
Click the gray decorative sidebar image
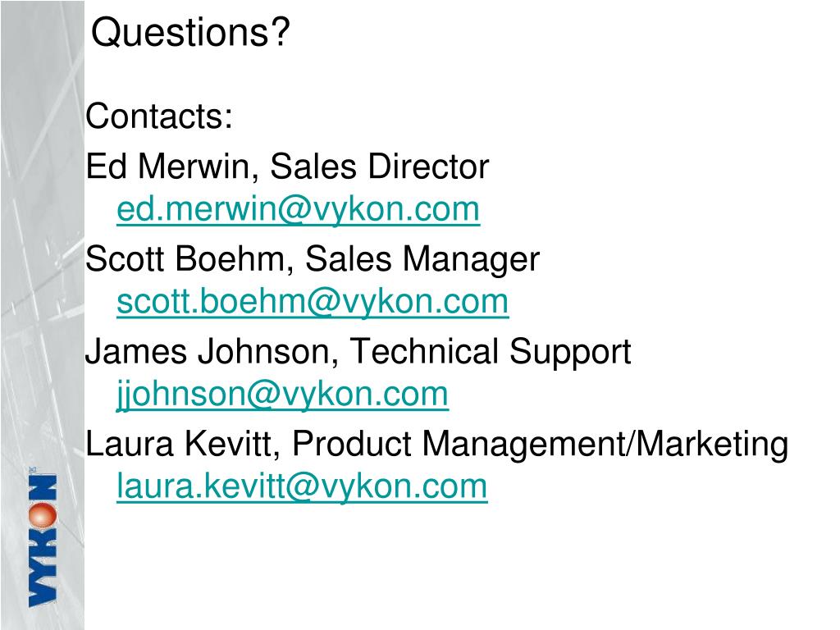point(43,315)
